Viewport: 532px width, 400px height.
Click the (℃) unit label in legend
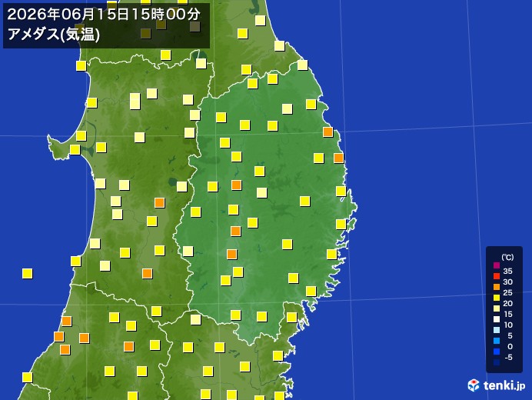click(508, 257)
